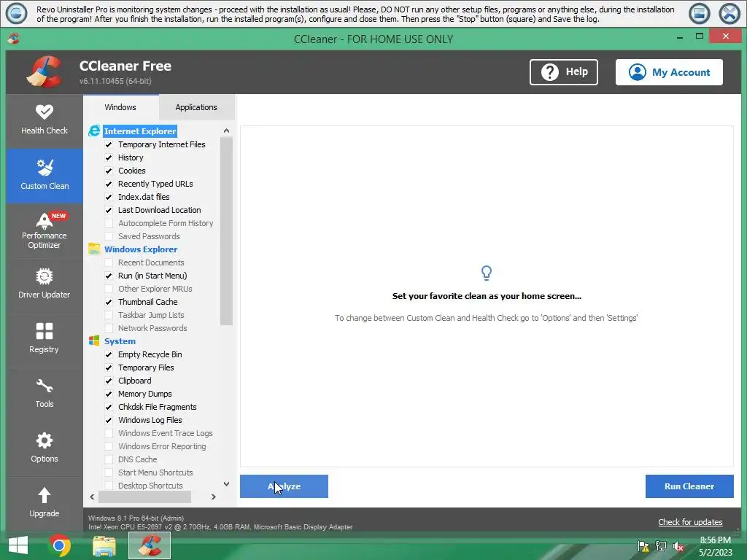
Task: Open the Health Check section
Action: (44, 120)
